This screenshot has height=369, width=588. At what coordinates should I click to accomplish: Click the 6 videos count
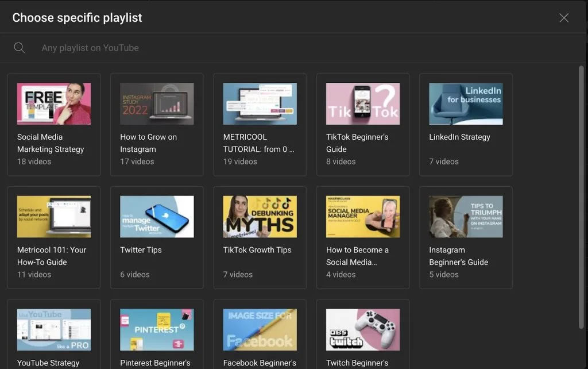click(134, 274)
